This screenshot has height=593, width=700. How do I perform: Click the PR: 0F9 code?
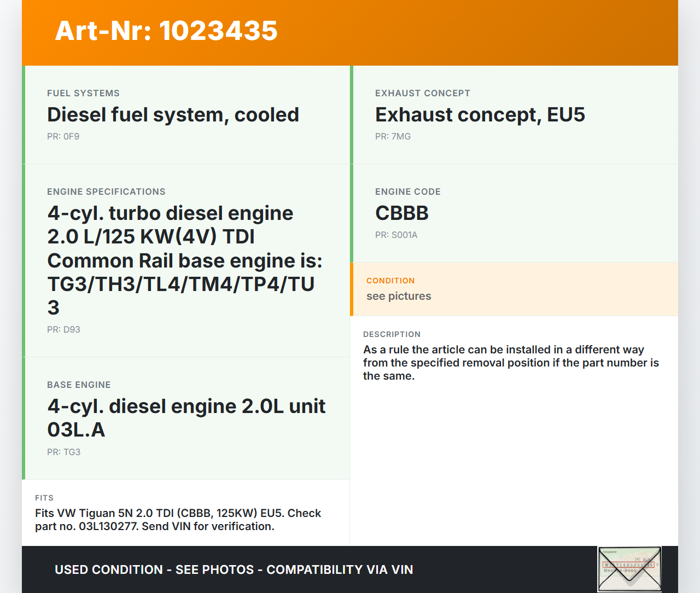63,137
